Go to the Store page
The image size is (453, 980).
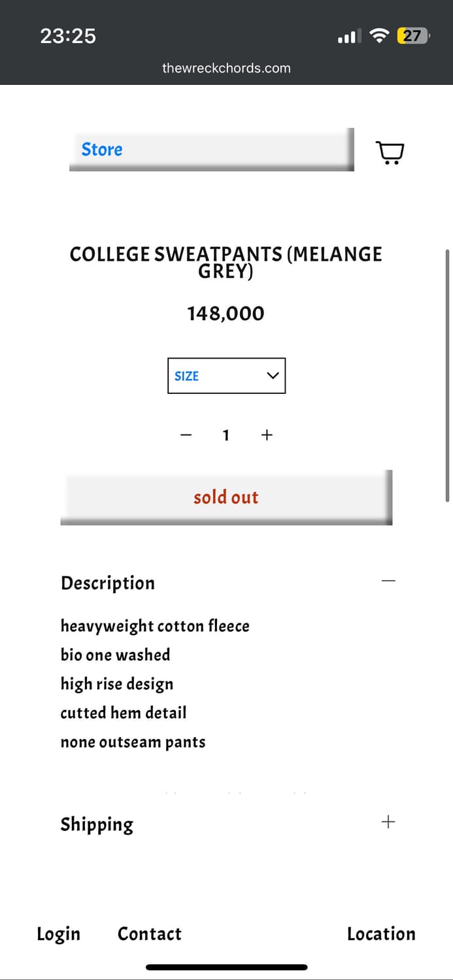pos(102,150)
